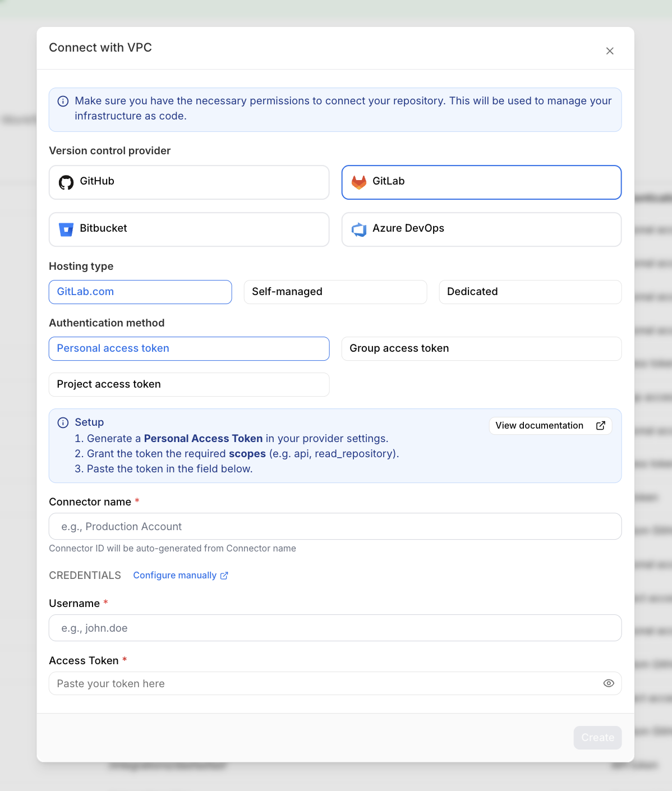Click the info icon beside Setup heading
This screenshot has height=791, width=672.
coord(63,422)
